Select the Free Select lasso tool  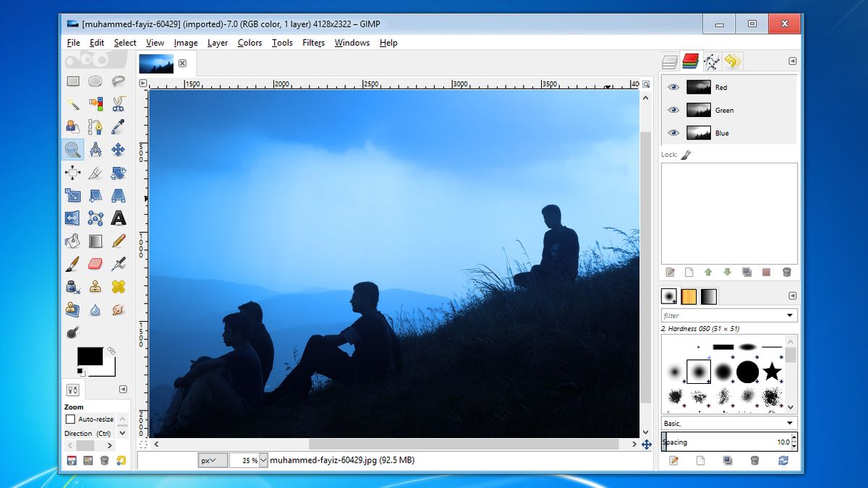(x=119, y=82)
